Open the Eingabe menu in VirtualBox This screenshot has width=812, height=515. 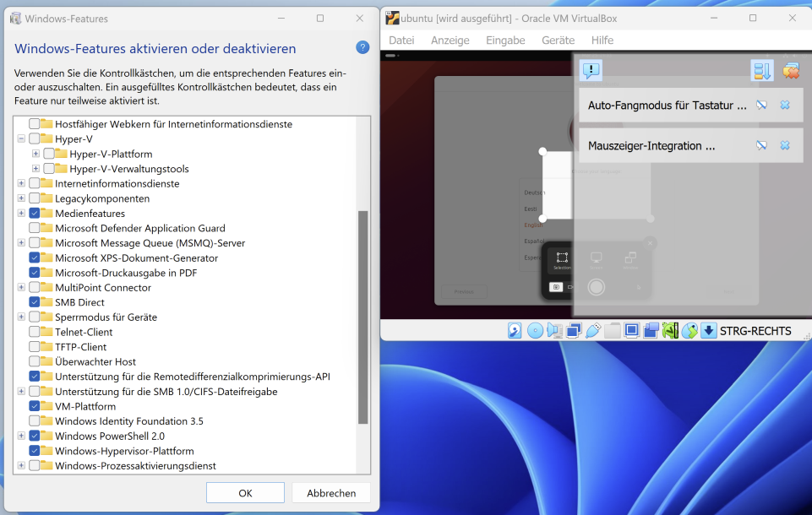click(505, 41)
